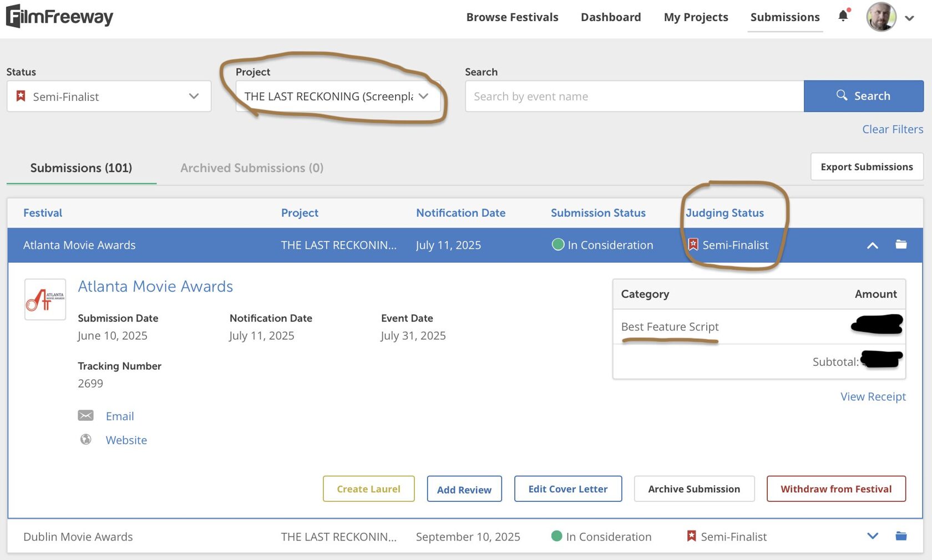Open the notifications bell
This screenshot has width=932, height=560.
843,16
